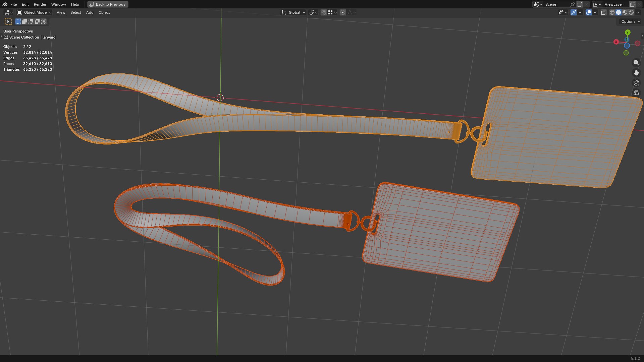Open the Object menu in viewport header
The image size is (644, 362).
click(104, 12)
